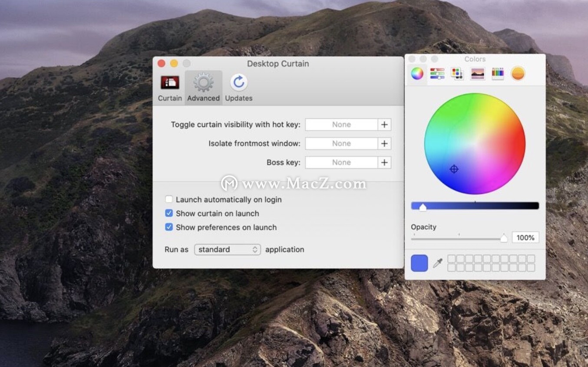This screenshot has height=367, width=588.
Task: Click the Toggle curtain visibility hot key field
Action: (341, 125)
